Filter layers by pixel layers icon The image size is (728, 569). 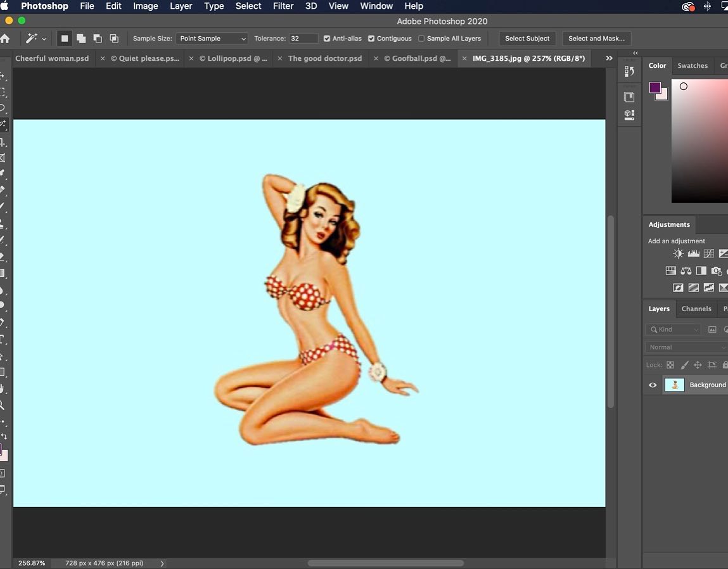[x=712, y=329]
